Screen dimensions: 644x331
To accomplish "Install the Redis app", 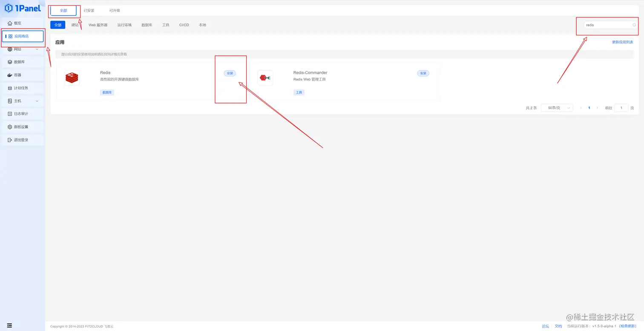I will [230, 73].
